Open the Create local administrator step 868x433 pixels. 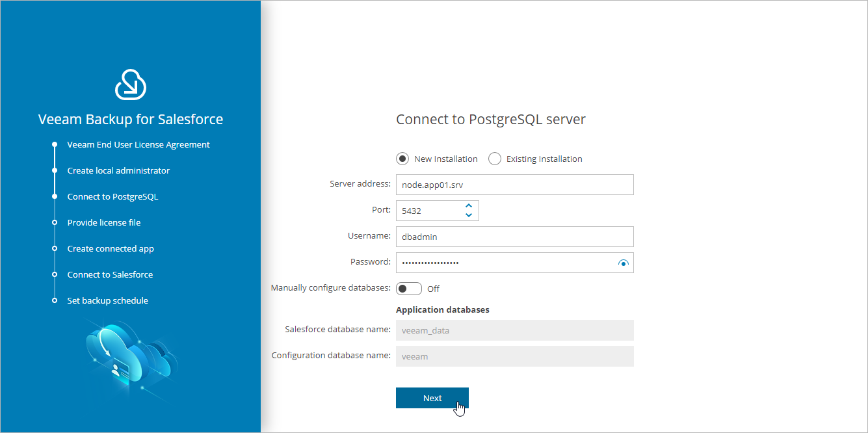click(118, 170)
